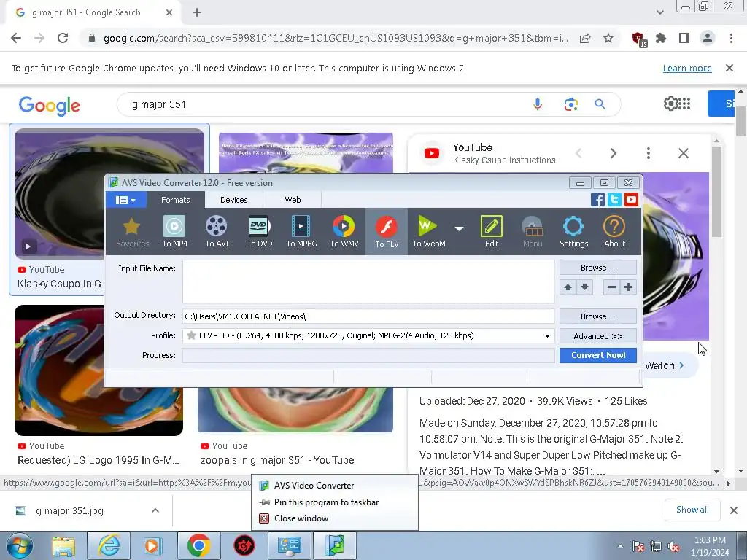Open Windows Start menu
Screen dimensions: 747x560
click(x=20, y=546)
